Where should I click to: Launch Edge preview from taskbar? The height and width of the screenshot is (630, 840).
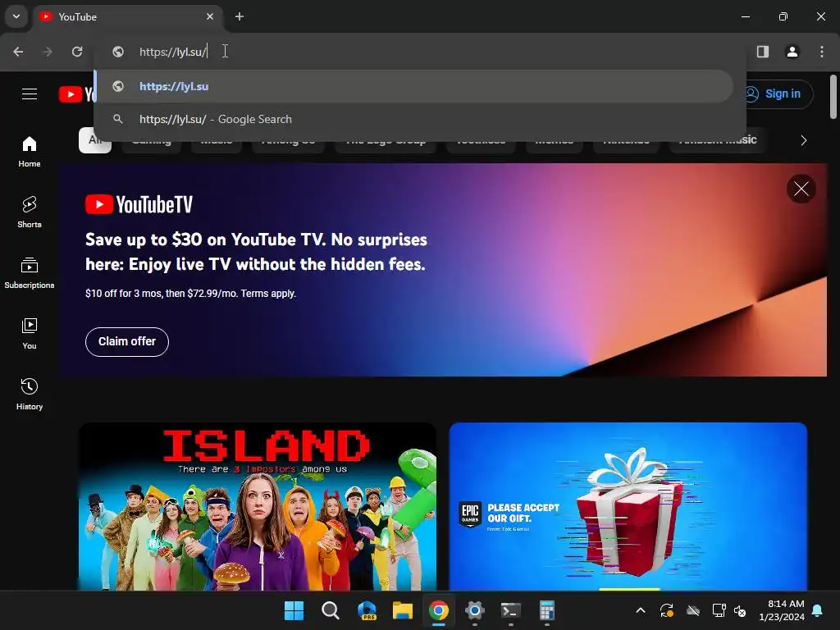[367, 610]
